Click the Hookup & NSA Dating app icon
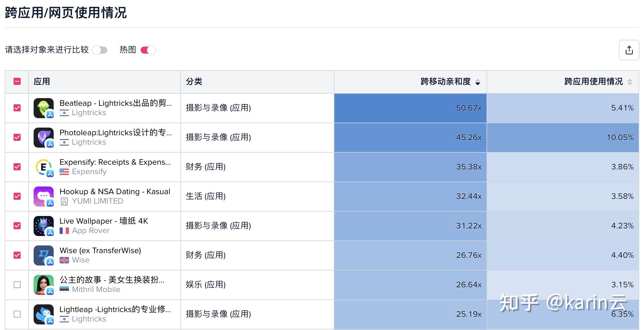Image resolution: width=644 pixels, height=330 pixels. pos(44,196)
